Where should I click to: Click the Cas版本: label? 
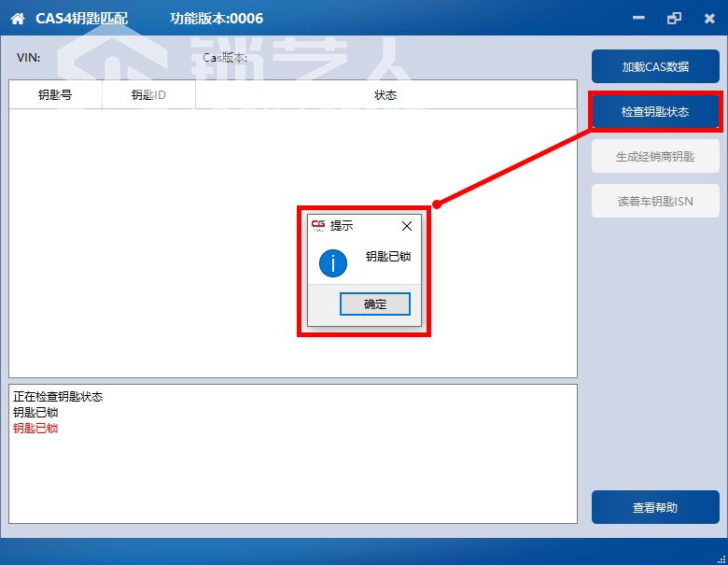[225, 58]
